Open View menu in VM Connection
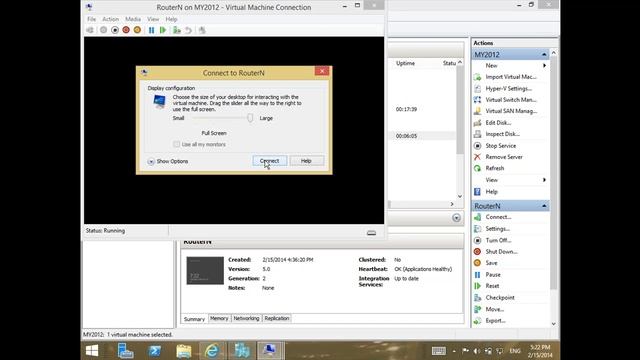Viewport: 640px width, 360px height. click(x=153, y=19)
